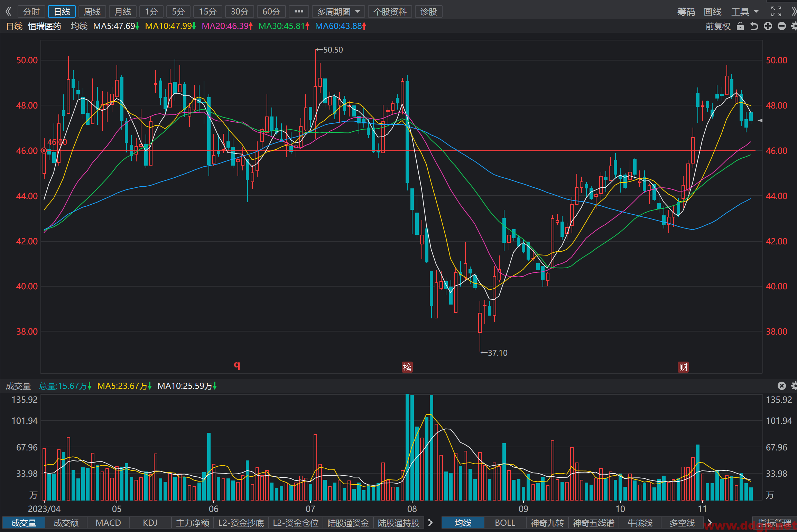The height and width of the screenshot is (532, 797).
Task: Click the lock icon next to 前复权
Action: tap(740, 26)
